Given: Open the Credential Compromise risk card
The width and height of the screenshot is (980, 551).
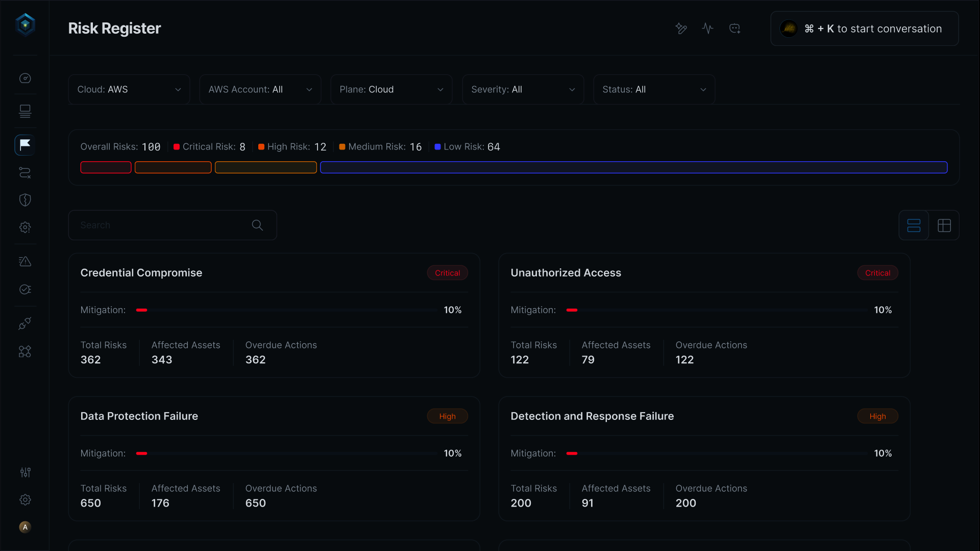Looking at the screenshot, I should tap(274, 315).
